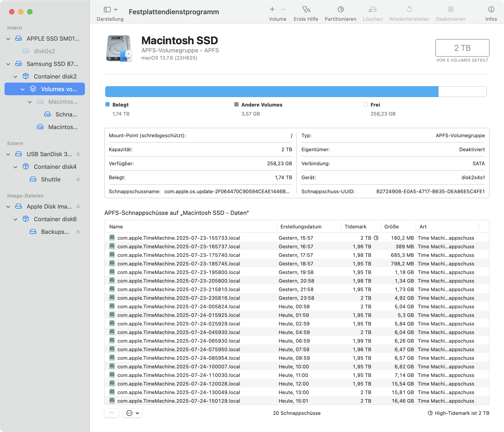Click the Wiederherstellen arrow icon
The width and height of the screenshot is (504, 432).
(409, 9)
